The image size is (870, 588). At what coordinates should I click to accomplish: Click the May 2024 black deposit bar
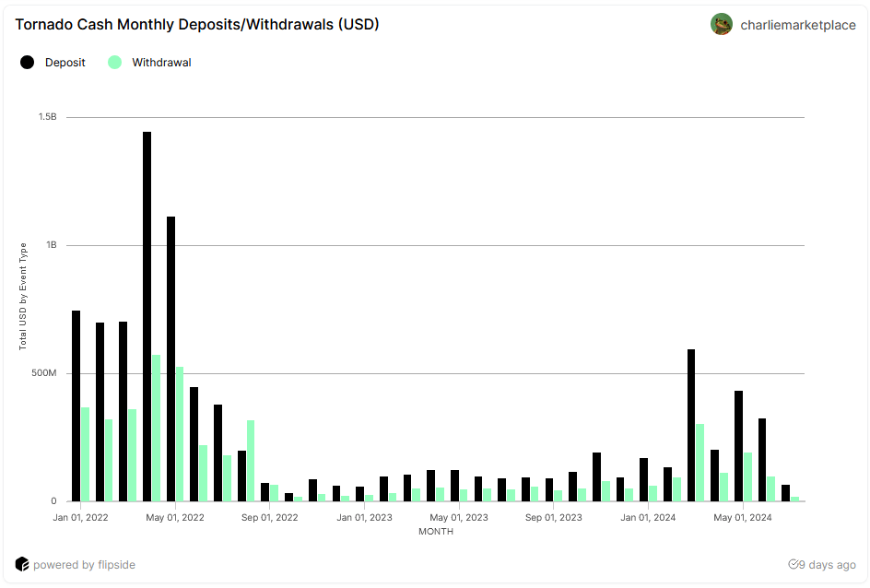(738, 446)
